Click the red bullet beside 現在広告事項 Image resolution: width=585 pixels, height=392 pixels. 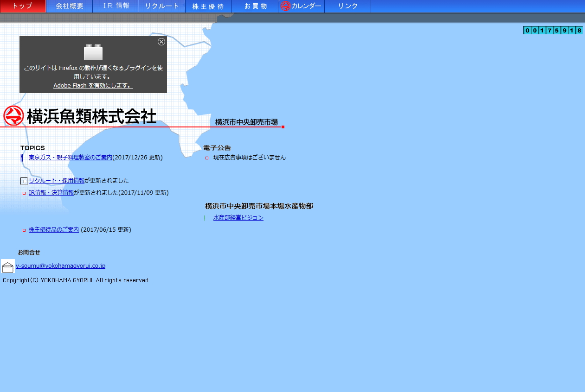[207, 158]
